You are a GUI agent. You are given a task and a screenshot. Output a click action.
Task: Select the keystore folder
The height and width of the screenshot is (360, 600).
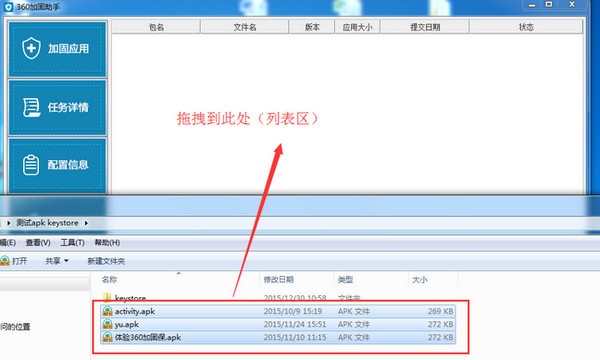pos(278,298)
